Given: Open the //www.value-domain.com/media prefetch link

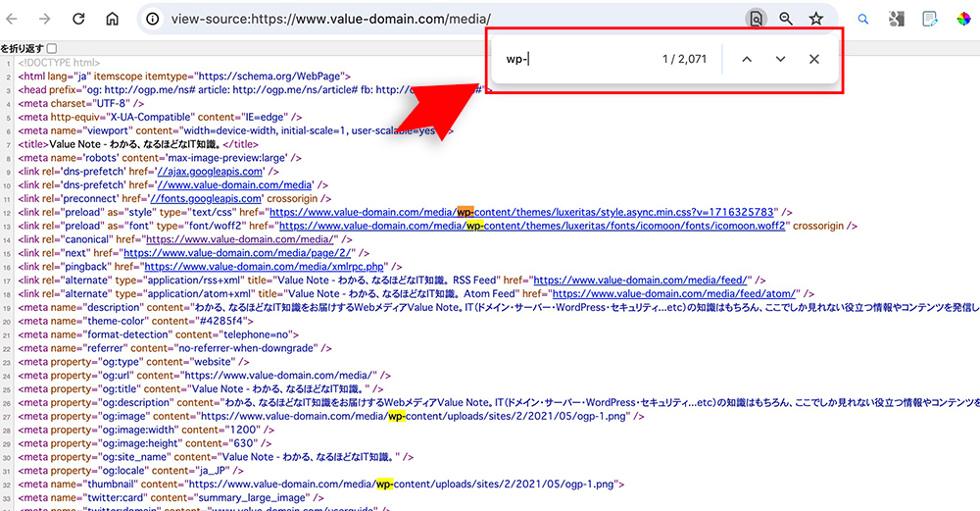Looking at the screenshot, I should pyautogui.click(x=234, y=185).
